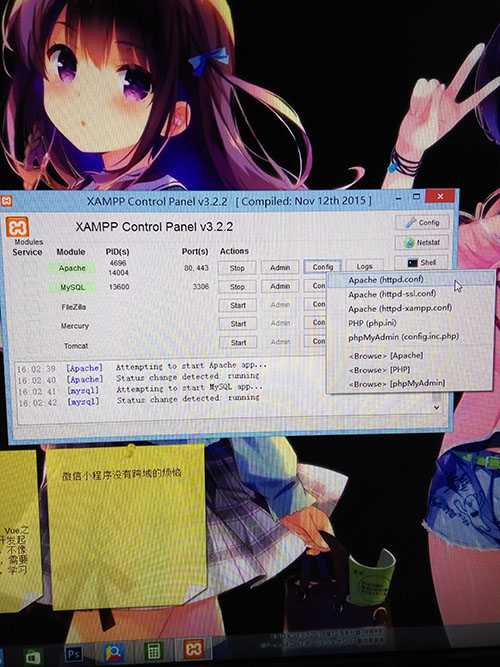The width and height of the screenshot is (500, 667).
Task: Click log line 'Attempting to start Apache app'
Action: [x=191, y=366]
